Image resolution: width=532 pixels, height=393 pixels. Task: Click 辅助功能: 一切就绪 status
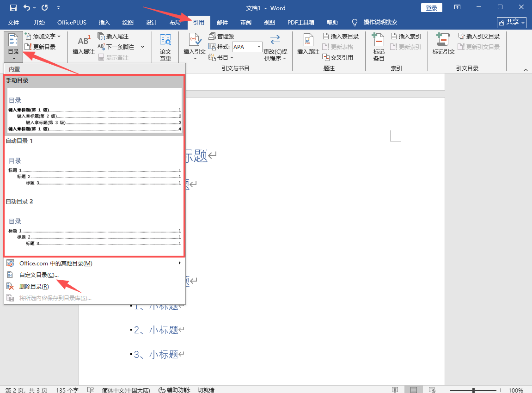click(x=186, y=390)
